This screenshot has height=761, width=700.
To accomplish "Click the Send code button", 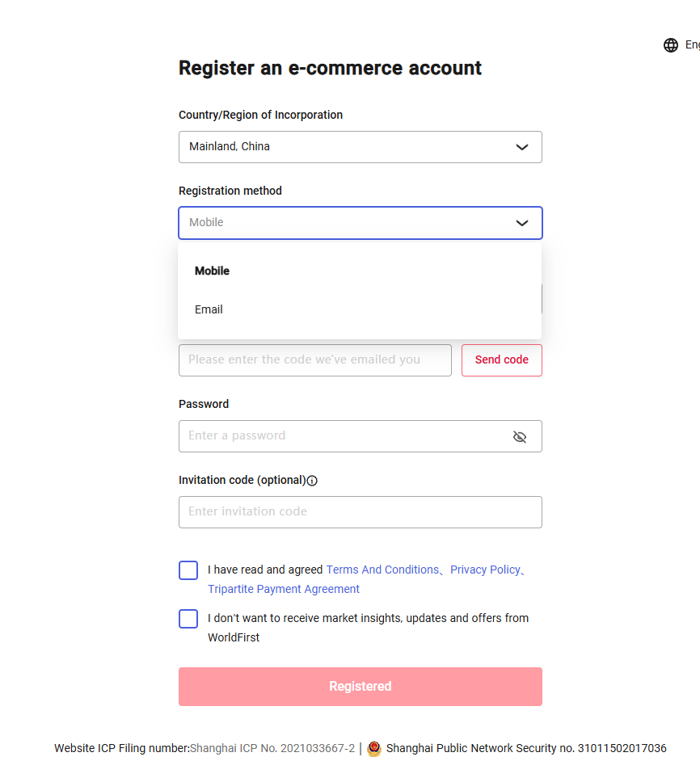I will [x=501, y=359].
